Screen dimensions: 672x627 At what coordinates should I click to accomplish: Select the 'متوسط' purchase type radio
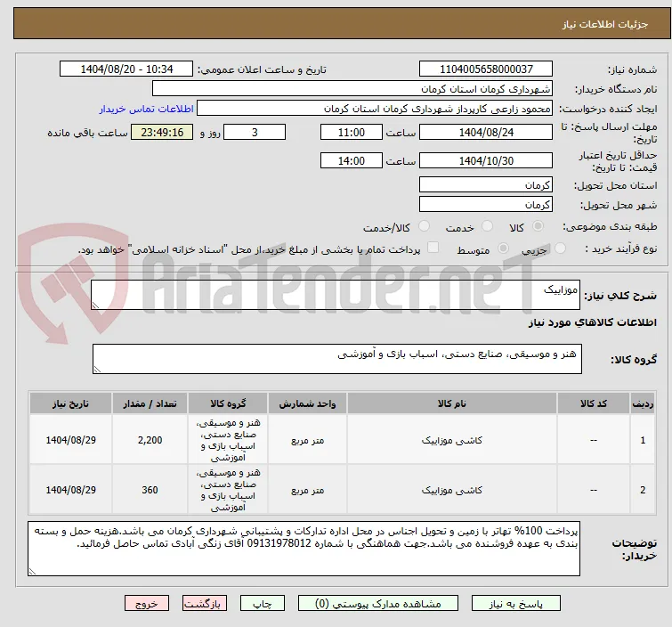pos(503,248)
